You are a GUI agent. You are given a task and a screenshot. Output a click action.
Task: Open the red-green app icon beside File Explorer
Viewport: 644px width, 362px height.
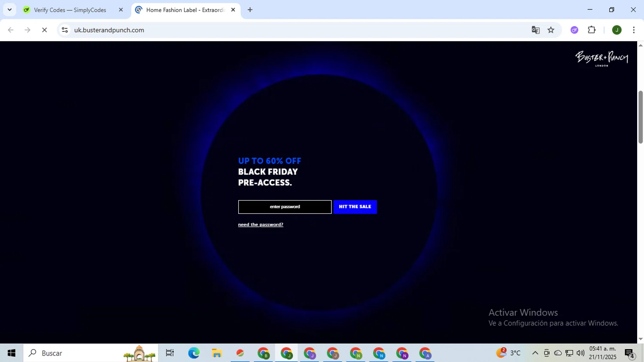point(240,353)
